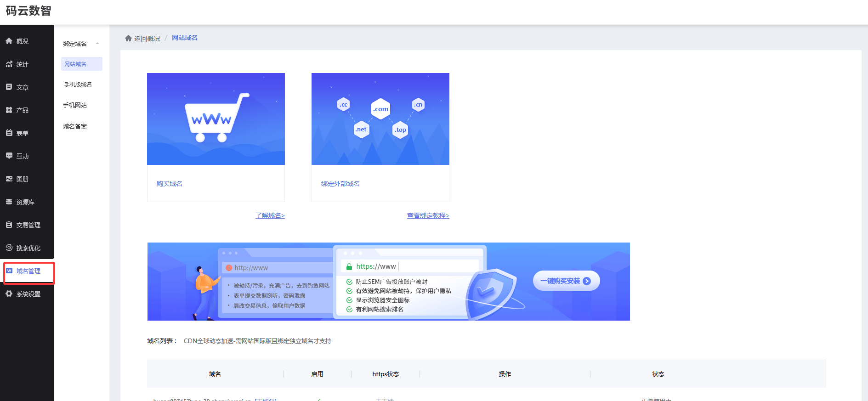Click the 产品 products grid icon
Viewport: 868px width, 401px height.
click(9, 110)
